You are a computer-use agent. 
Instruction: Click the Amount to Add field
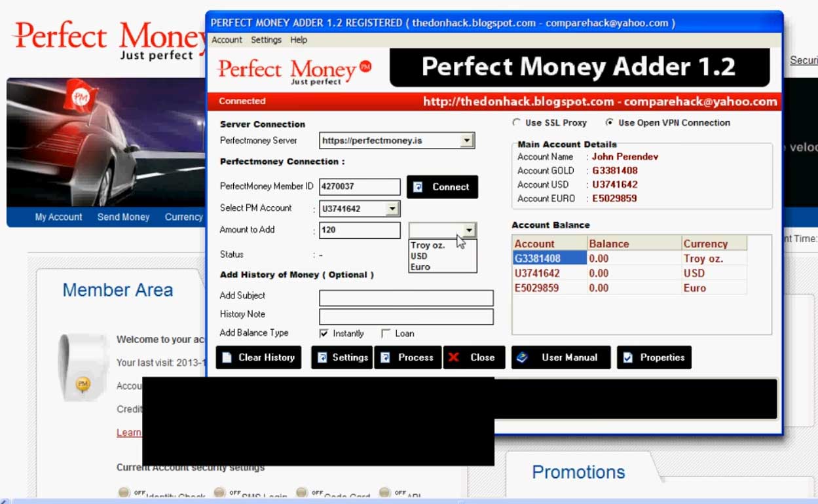pyautogui.click(x=360, y=230)
